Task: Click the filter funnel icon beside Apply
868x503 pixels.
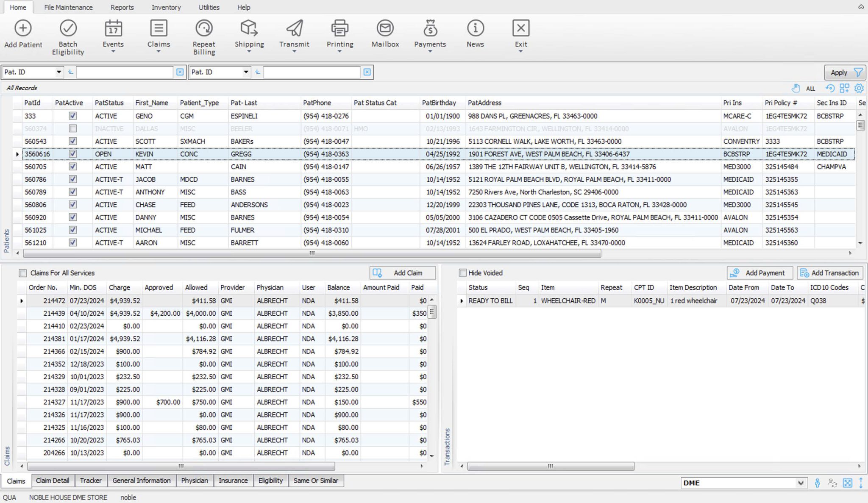Action: (859, 72)
